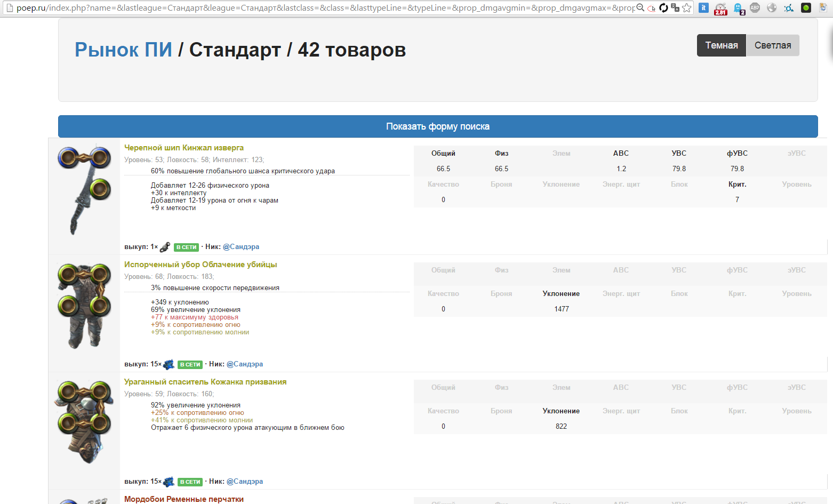Switch to the Светлая theme
This screenshot has width=833, height=504.
pyautogui.click(x=773, y=45)
